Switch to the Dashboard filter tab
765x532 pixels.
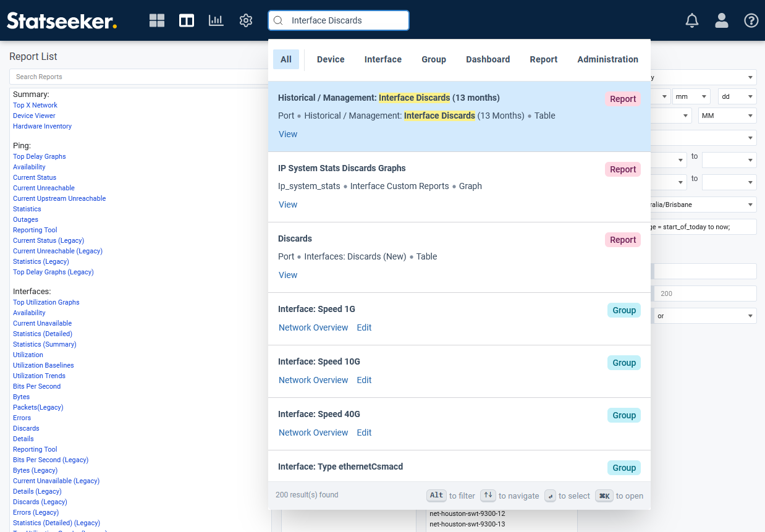pos(488,59)
